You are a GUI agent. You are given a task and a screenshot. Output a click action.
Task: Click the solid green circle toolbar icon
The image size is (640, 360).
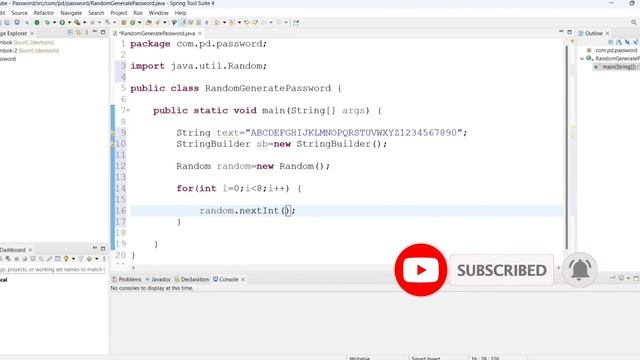click(x=37, y=22)
